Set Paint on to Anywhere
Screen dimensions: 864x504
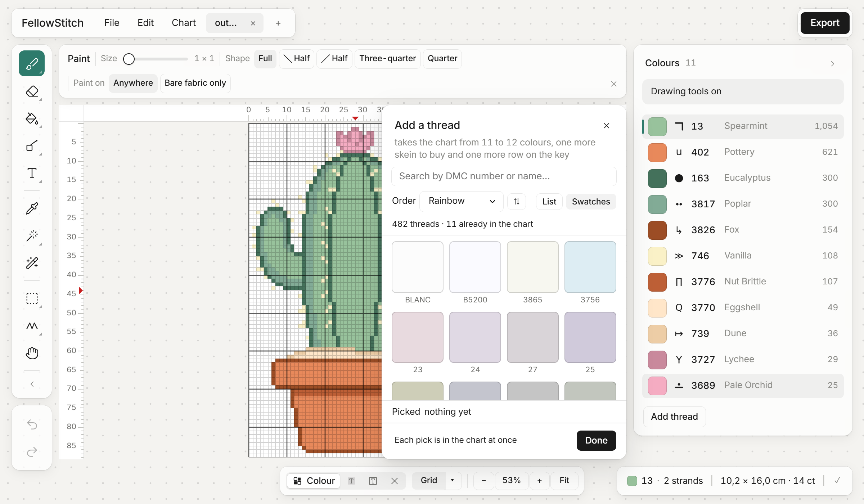click(x=133, y=83)
